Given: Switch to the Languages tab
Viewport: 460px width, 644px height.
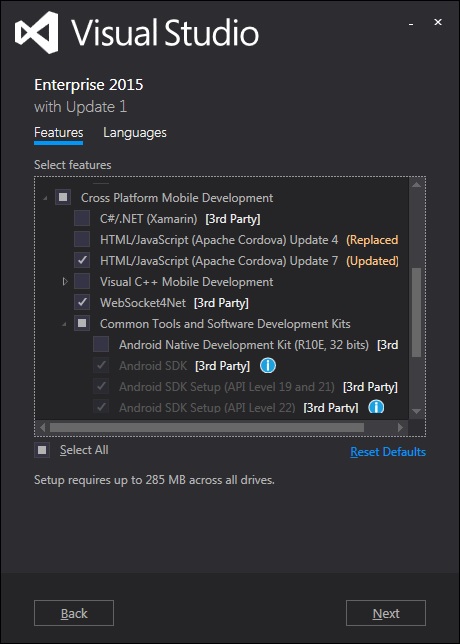Looking at the screenshot, I should pos(135,133).
